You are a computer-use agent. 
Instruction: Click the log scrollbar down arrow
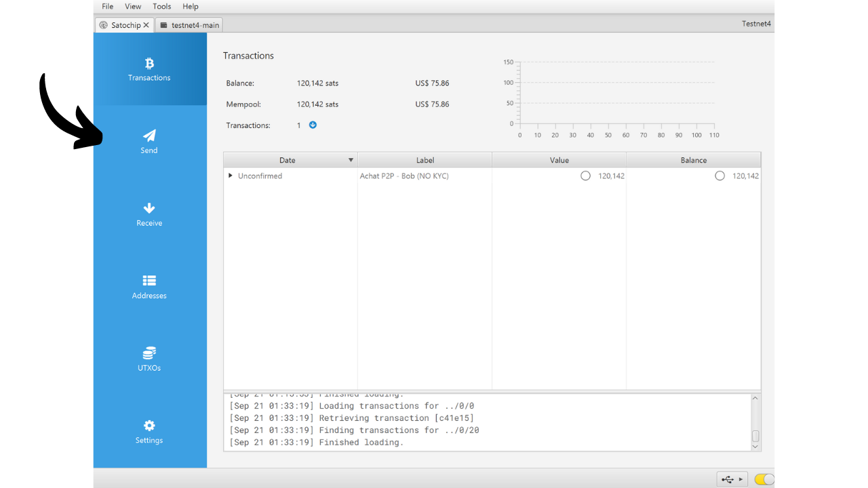coord(755,447)
